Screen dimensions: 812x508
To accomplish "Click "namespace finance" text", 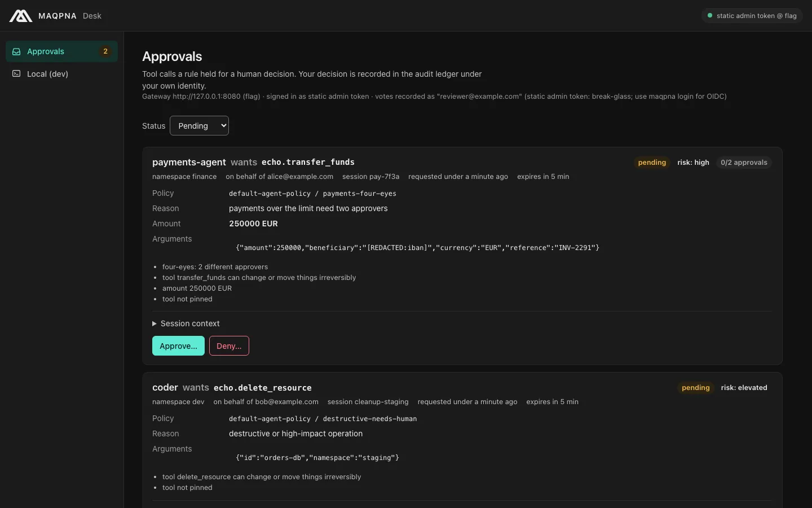I will point(184,177).
